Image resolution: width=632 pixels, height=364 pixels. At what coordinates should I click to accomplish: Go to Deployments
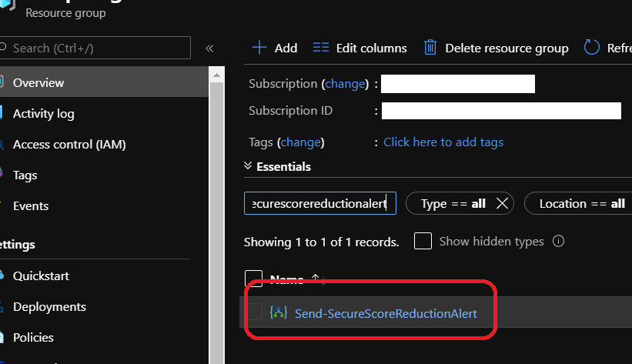(49, 306)
